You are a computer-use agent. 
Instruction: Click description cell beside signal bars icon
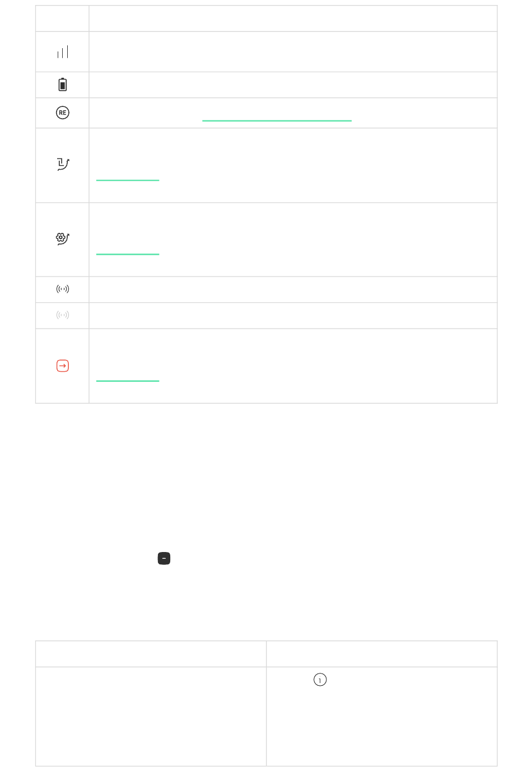(x=293, y=52)
